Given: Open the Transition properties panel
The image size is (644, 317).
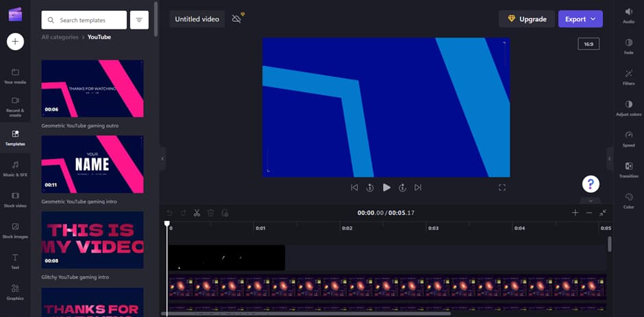Looking at the screenshot, I should coord(629,169).
